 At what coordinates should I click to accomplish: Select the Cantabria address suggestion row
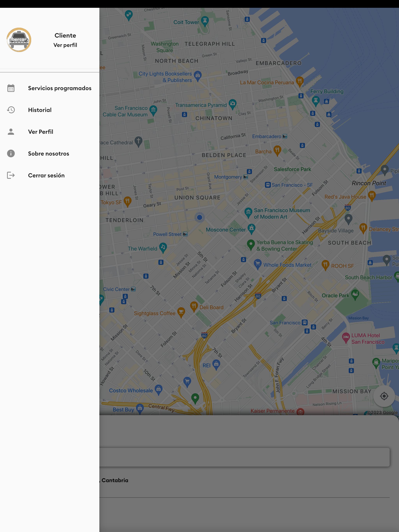tap(244, 480)
